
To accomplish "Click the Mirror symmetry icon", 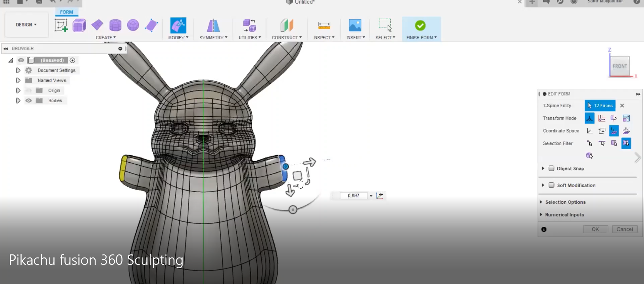I will point(213,26).
